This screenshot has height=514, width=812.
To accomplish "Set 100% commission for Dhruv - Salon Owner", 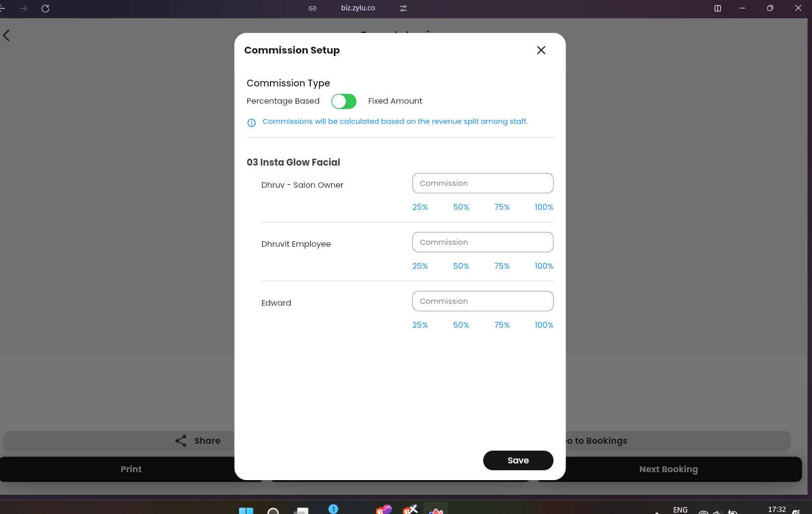I will pyautogui.click(x=544, y=207).
